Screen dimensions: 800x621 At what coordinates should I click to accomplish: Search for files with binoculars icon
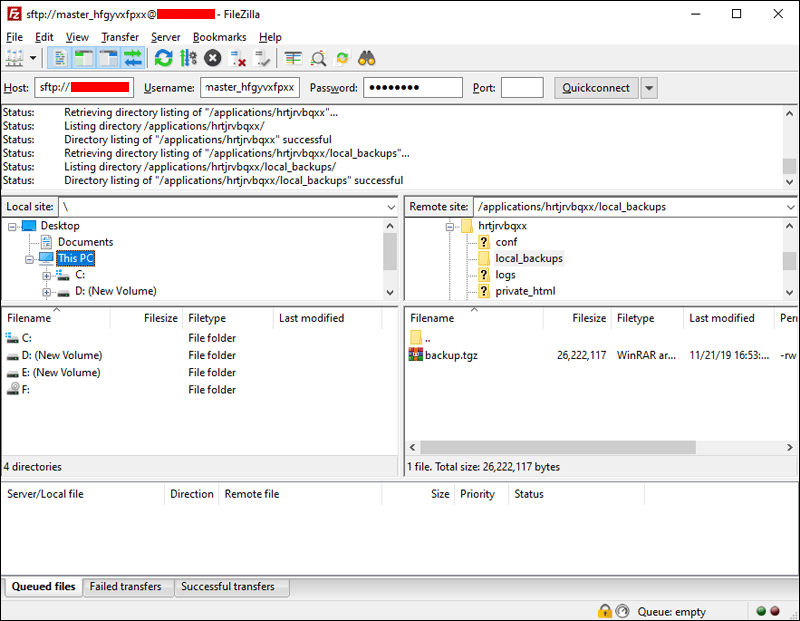pyautogui.click(x=367, y=58)
